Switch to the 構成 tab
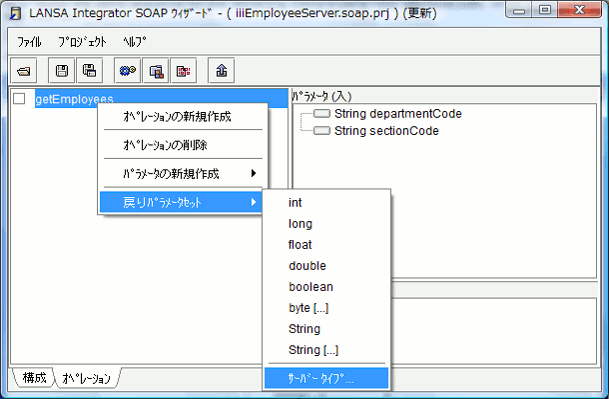 click(34, 378)
